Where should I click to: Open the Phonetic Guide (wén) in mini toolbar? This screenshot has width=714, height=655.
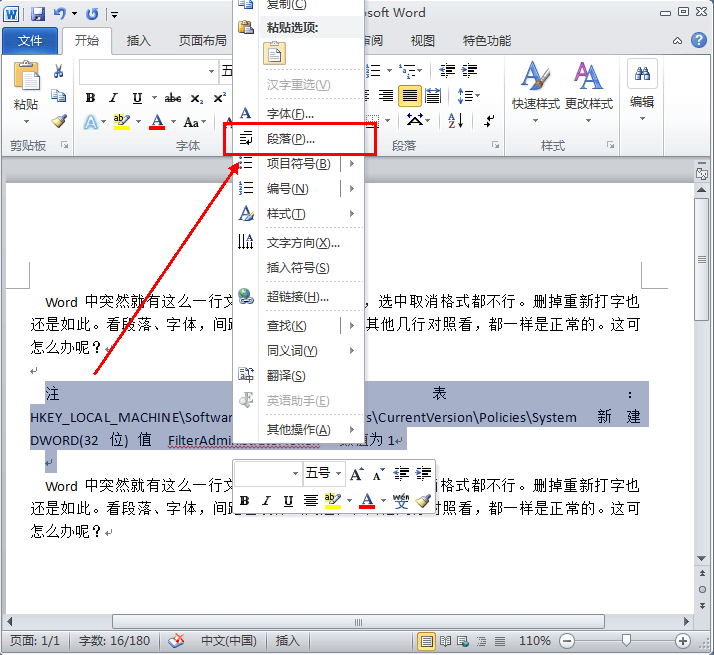click(x=400, y=500)
